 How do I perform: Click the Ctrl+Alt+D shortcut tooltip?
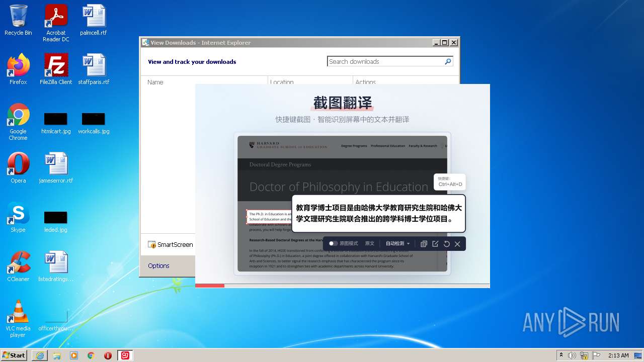pos(450,182)
